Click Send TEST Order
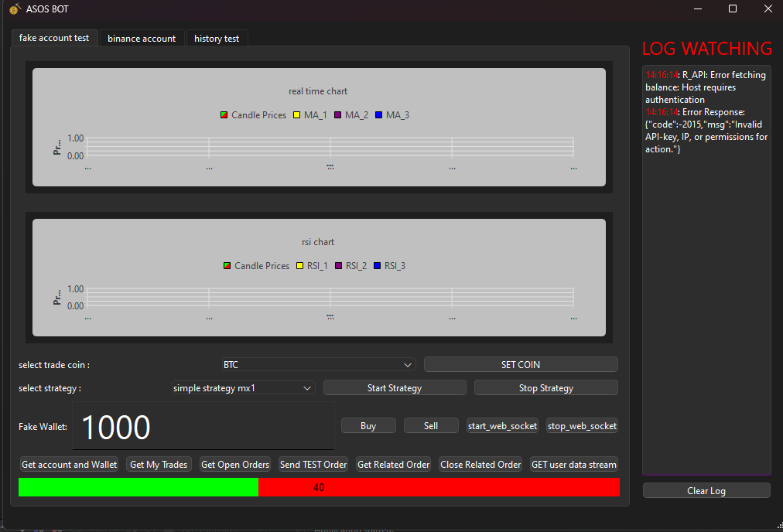The width and height of the screenshot is (783, 532). point(313,465)
